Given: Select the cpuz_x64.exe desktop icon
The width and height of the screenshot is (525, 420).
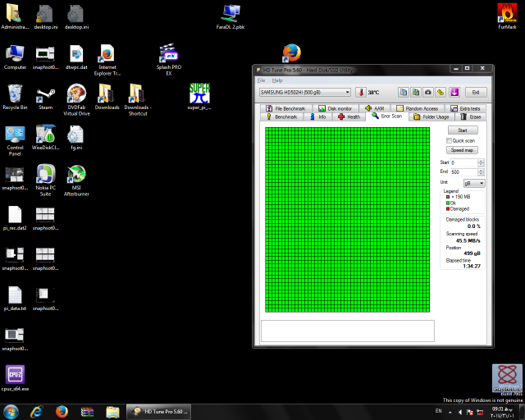Looking at the screenshot, I should 15,378.
